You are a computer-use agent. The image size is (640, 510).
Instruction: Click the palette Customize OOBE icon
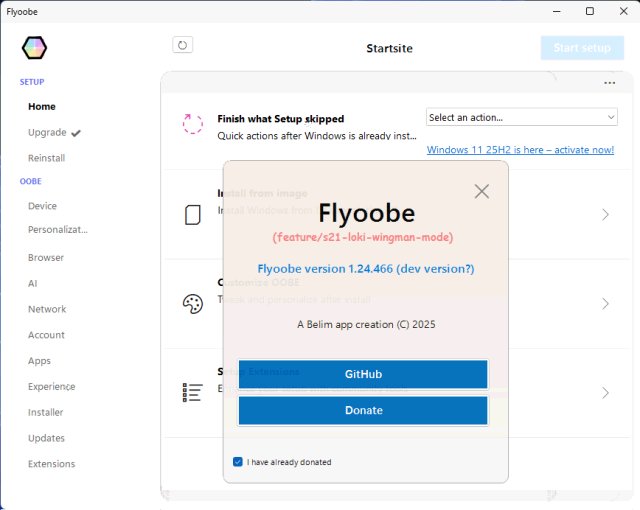[x=193, y=304]
